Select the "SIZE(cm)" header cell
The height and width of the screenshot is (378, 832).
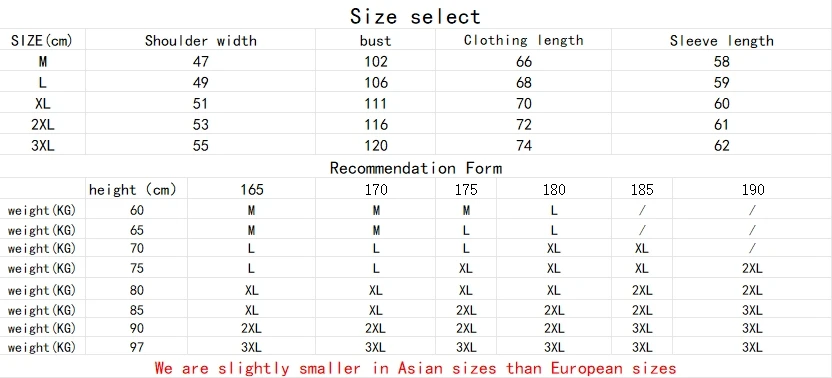click(x=41, y=41)
